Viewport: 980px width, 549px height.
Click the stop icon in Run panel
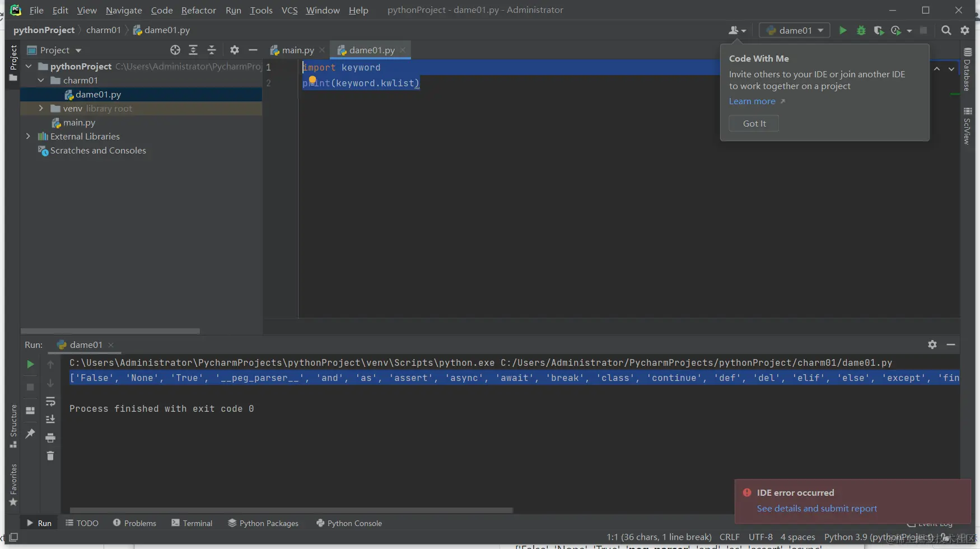click(x=30, y=387)
